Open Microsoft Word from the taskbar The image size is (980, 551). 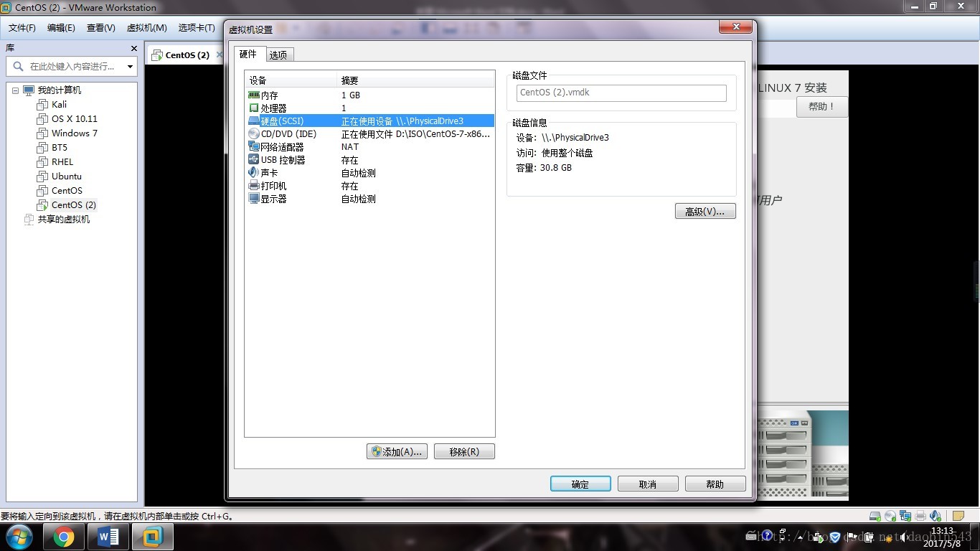(108, 537)
